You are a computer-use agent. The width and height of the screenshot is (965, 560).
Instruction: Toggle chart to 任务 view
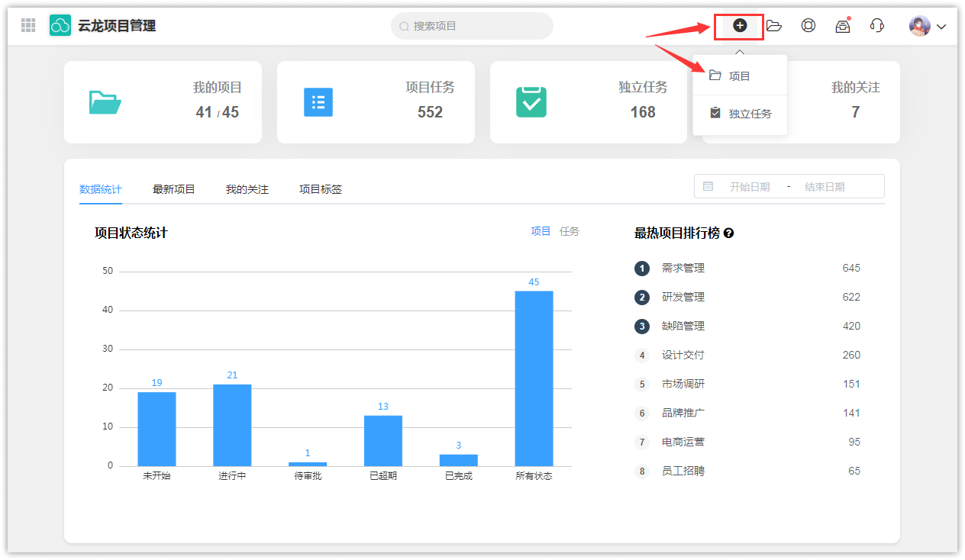[569, 231]
